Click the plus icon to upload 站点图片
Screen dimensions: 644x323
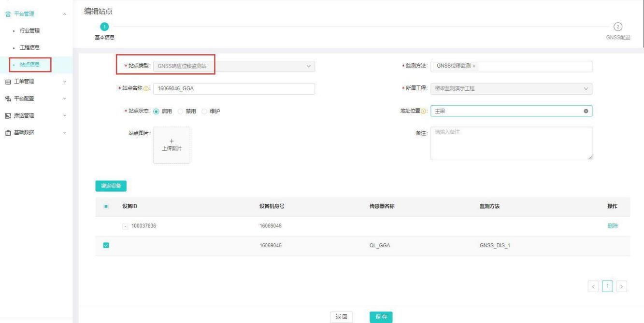click(172, 141)
